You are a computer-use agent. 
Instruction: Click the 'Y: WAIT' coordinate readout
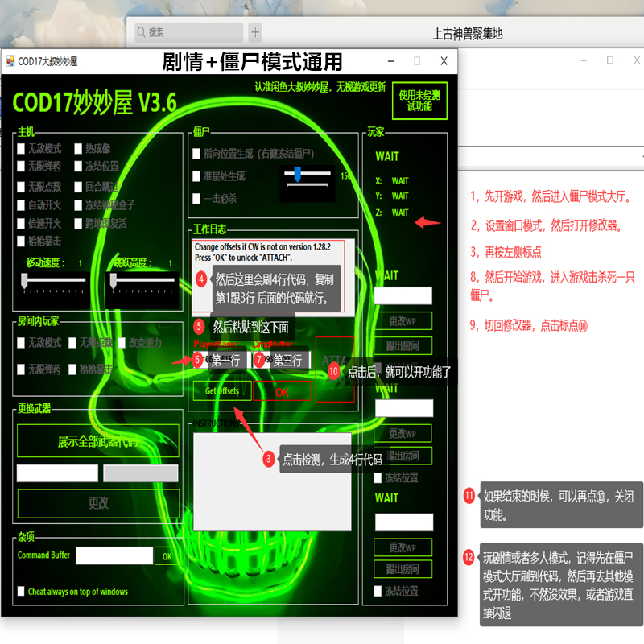392,196
